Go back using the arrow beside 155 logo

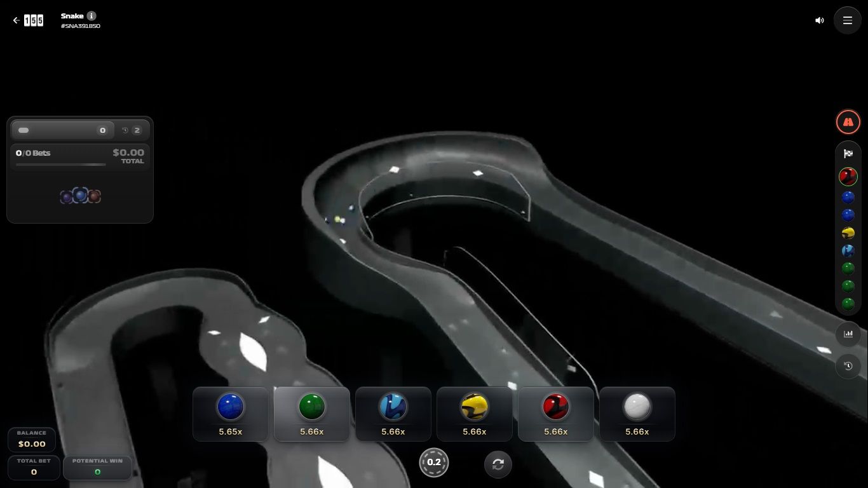(x=16, y=20)
